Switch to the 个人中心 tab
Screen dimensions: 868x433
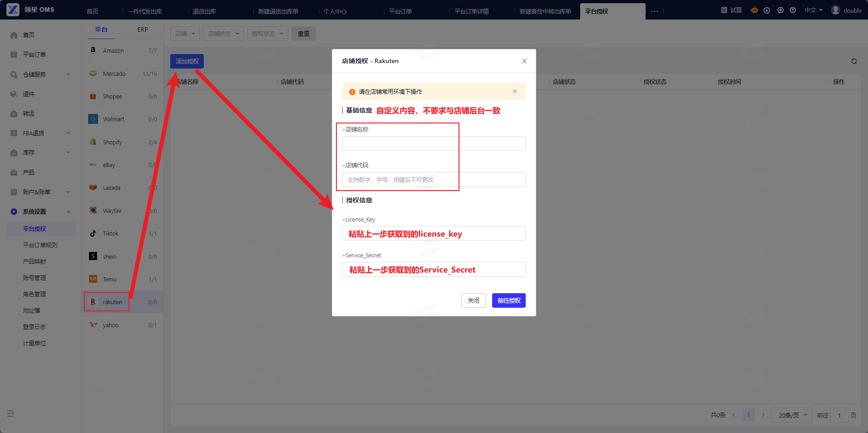point(335,11)
